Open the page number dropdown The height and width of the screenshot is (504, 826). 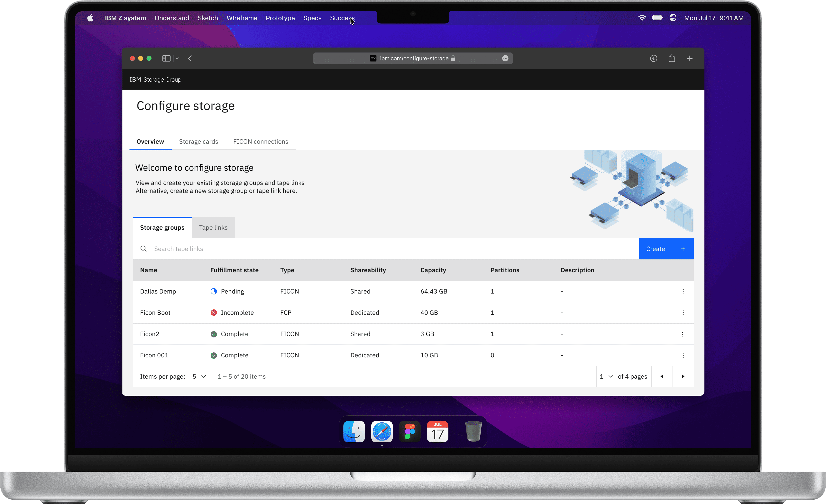click(x=606, y=376)
